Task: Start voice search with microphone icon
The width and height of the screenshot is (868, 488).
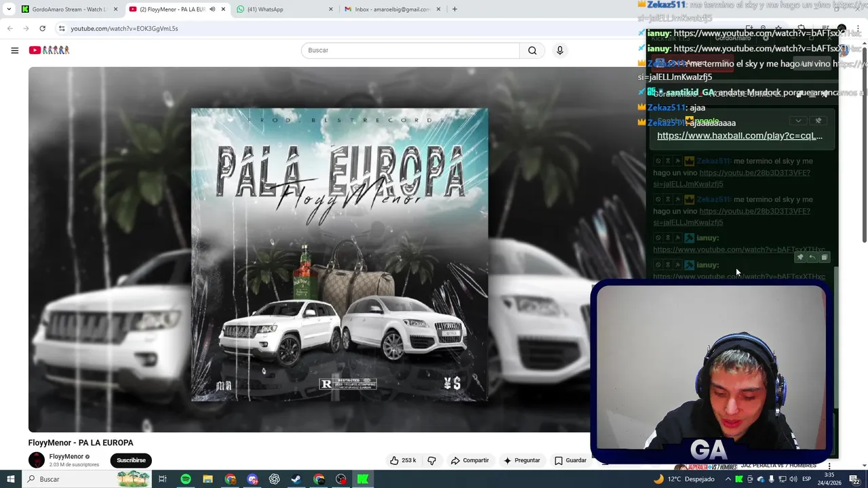Action: pos(559,50)
